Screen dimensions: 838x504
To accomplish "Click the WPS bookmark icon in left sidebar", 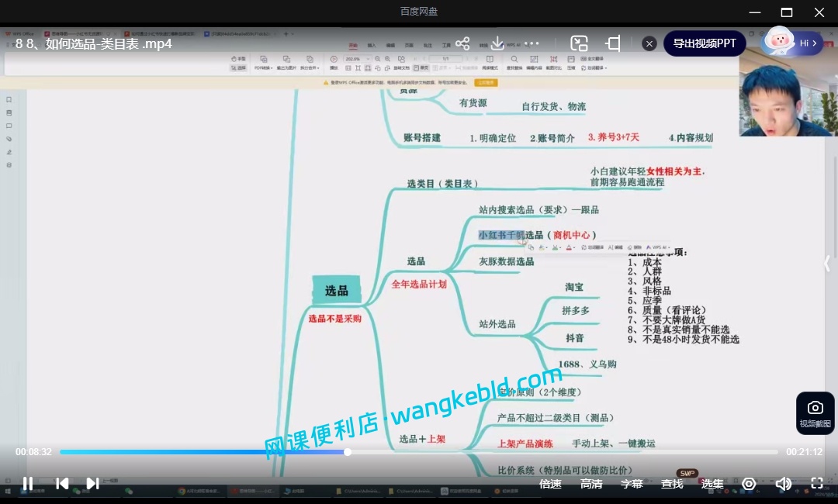I will pos(9,100).
